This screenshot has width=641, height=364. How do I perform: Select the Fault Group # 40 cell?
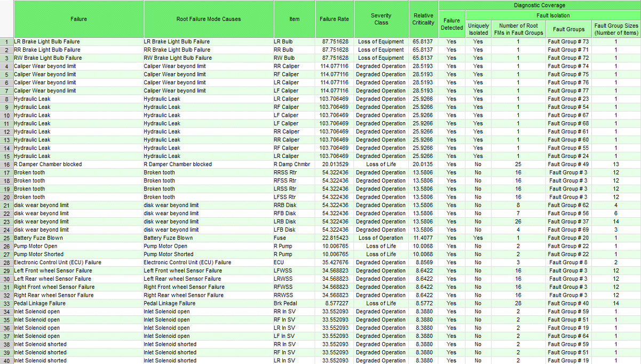[x=568, y=304]
